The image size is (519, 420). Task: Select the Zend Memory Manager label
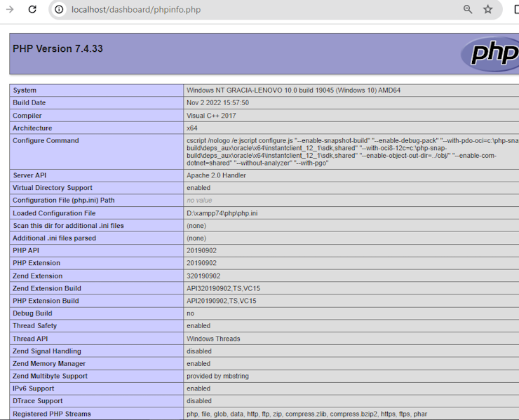(x=49, y=364)
